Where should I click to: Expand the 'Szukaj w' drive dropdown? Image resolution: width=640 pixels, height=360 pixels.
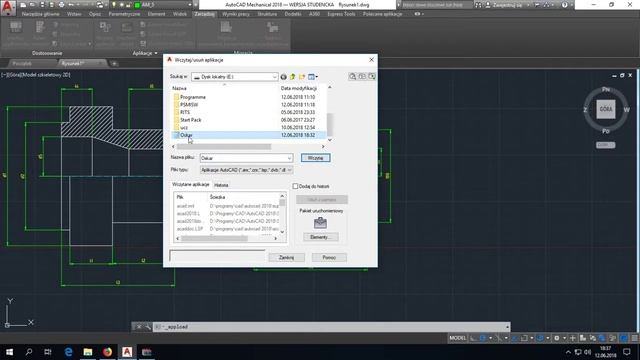[274, 77]
